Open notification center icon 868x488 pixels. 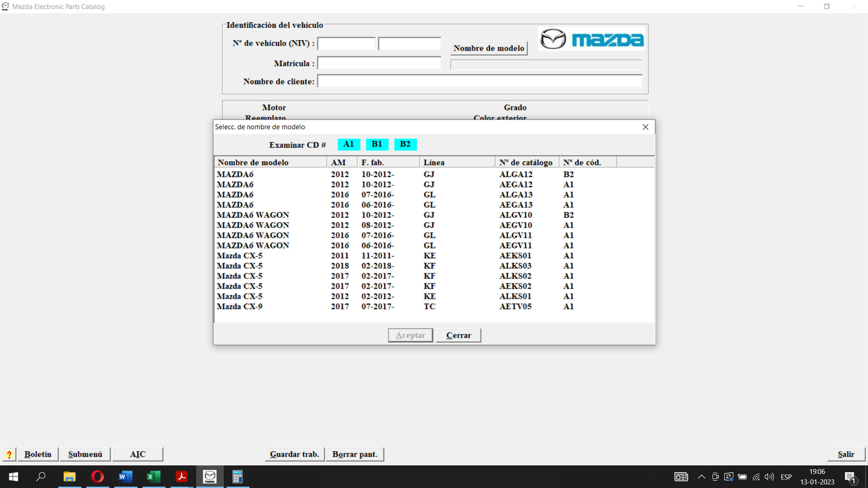[x=850, y=477]
